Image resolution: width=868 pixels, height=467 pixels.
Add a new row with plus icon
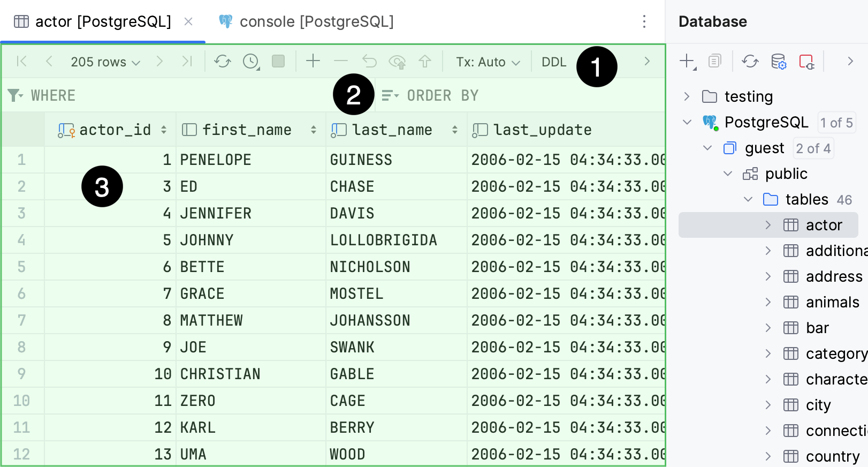click(313, 62)
